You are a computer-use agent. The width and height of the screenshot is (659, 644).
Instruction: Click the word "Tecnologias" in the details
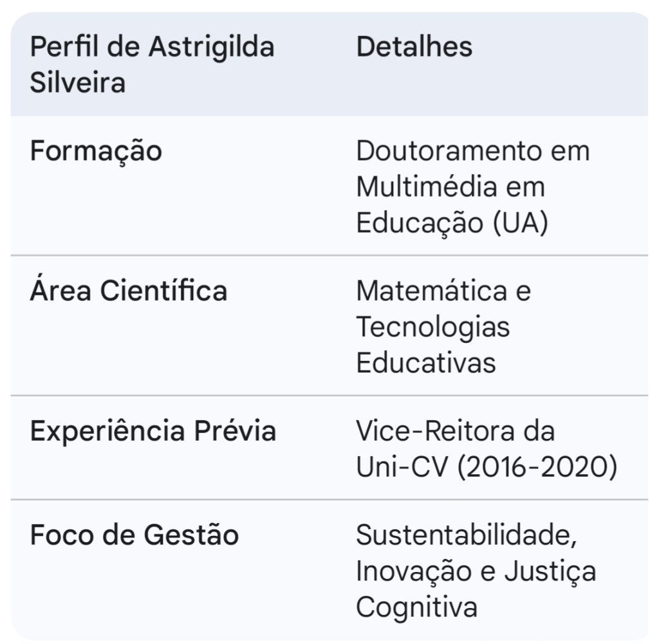432,327
